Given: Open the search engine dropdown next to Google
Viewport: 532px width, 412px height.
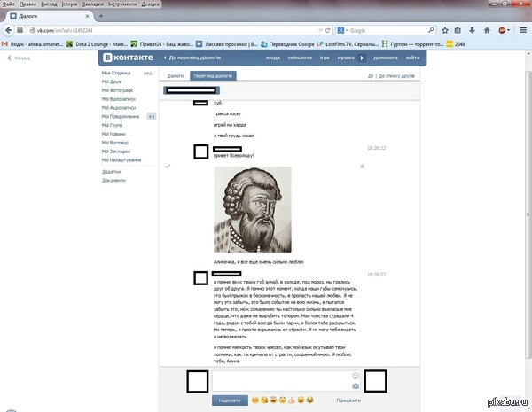Looking at the screenshot, I should (x=342, y=30).
